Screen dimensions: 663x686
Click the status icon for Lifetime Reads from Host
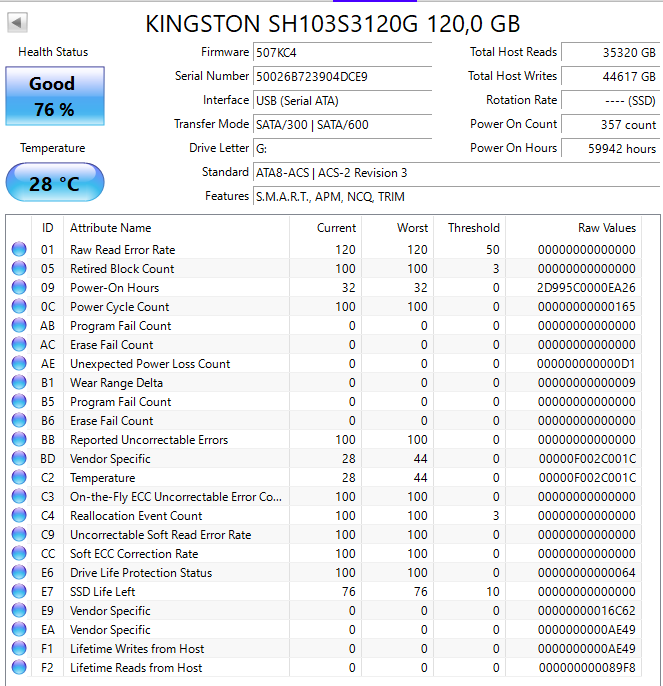pos(19,668)
